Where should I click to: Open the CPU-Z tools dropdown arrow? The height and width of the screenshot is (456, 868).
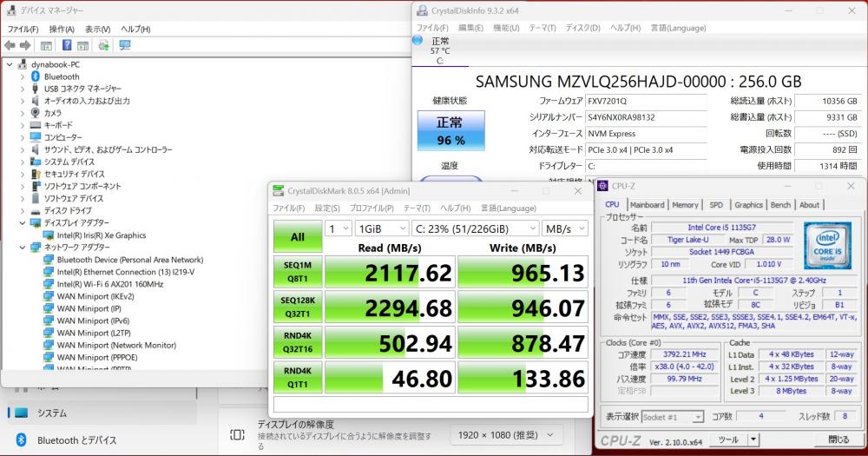click(x=753, y=439)
